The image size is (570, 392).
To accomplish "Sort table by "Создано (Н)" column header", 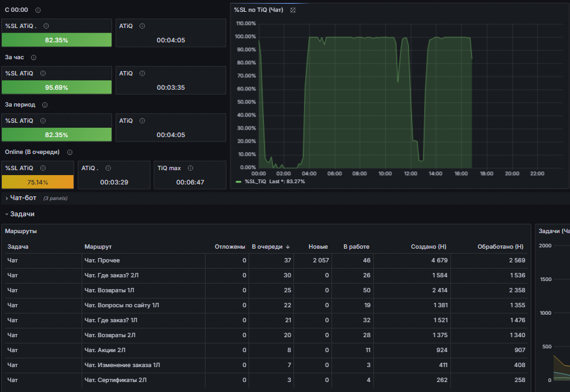I will click(x=429, y=247).
